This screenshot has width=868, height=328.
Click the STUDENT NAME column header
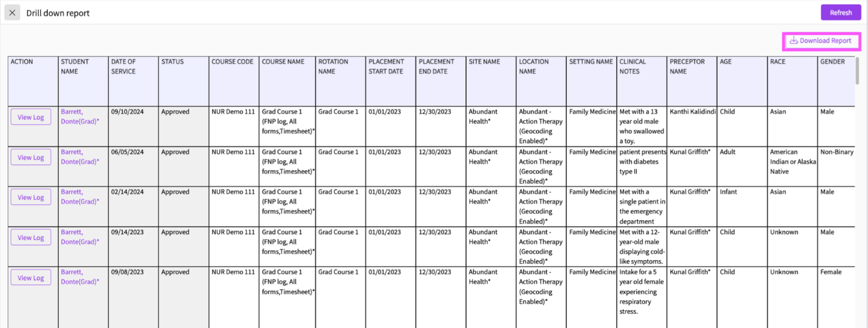click(x=83, y=81)
